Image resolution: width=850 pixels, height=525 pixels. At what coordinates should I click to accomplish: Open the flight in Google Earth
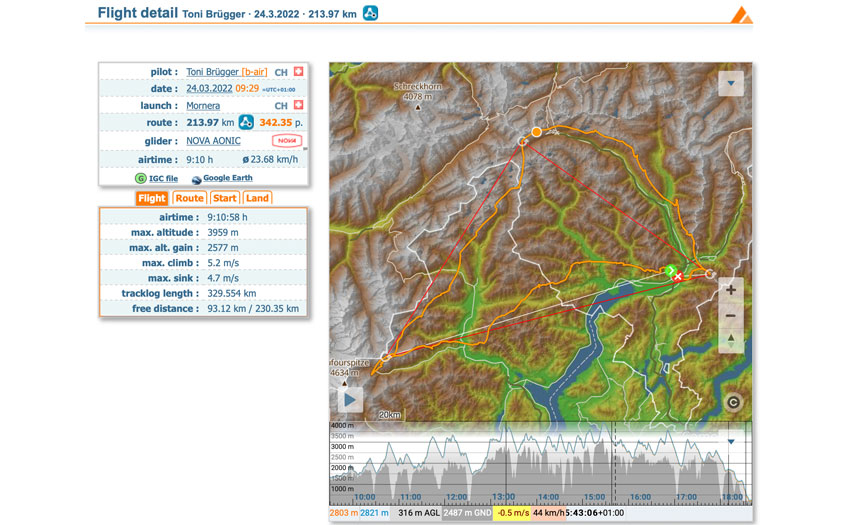point(228,178)
